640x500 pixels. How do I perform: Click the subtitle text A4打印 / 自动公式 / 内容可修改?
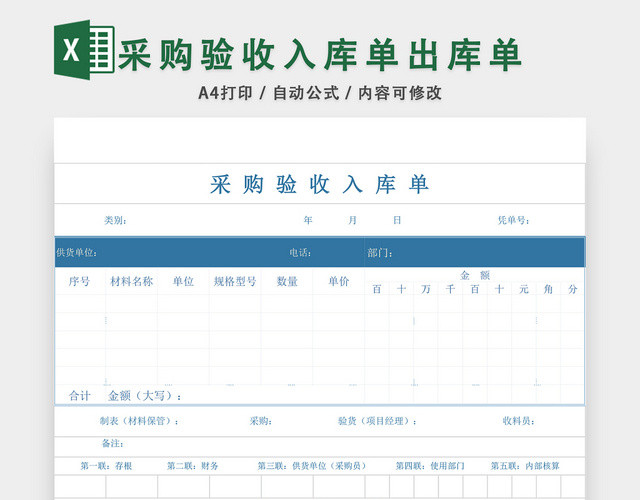pos(320,93)
